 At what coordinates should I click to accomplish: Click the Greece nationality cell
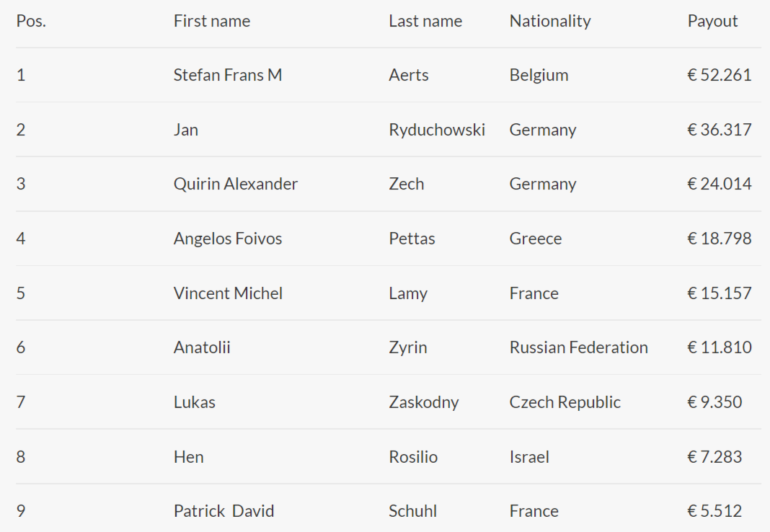[536, 239]
